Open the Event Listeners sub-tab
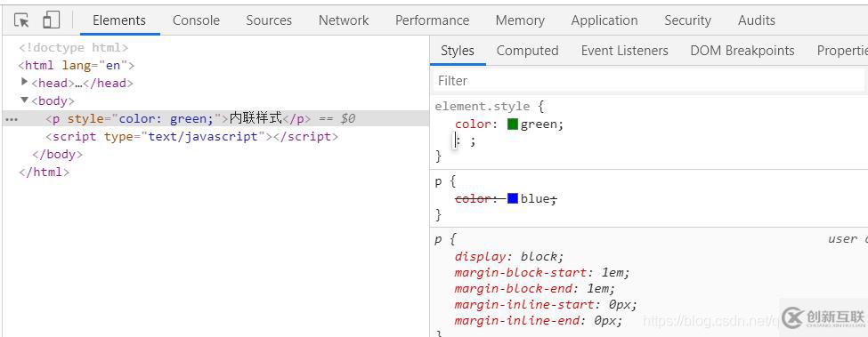This screenshot has height=337, width=868. click(x=624, y=51)
